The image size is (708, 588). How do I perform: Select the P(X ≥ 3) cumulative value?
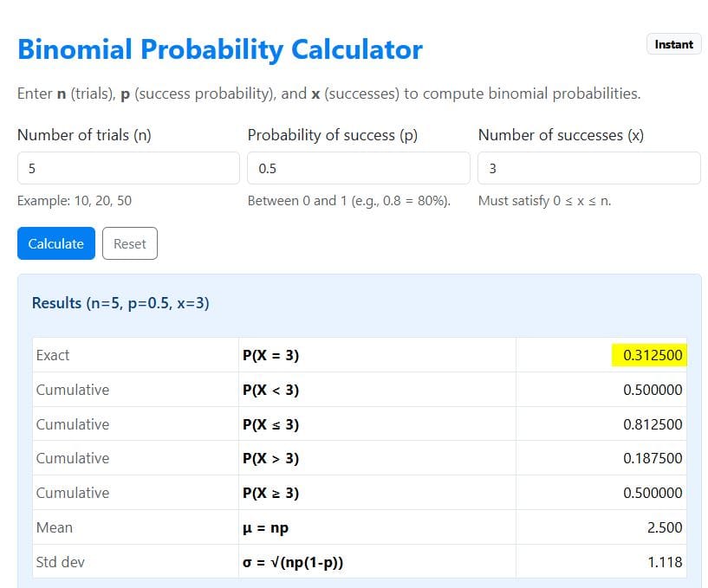coord(653,493)
